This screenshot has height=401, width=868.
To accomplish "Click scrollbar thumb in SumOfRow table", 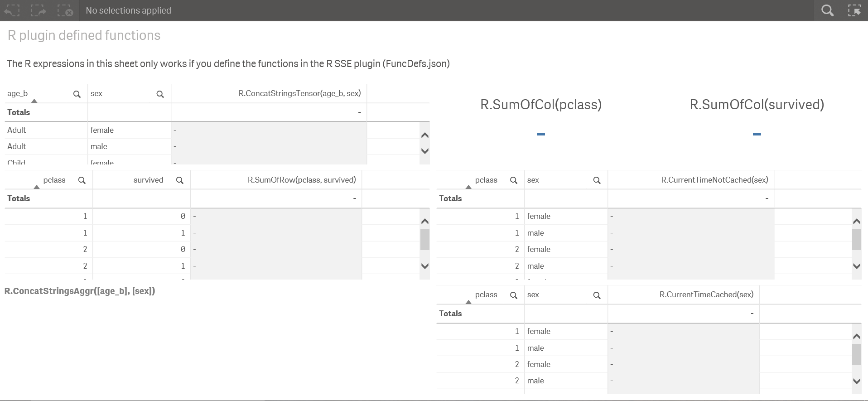I will coord(425,240).
